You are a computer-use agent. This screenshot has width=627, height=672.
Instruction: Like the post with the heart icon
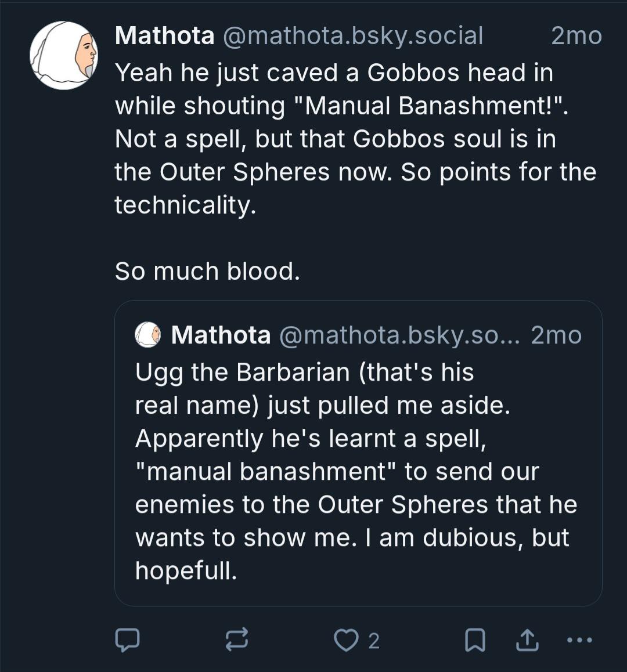[x=346, y=640]
